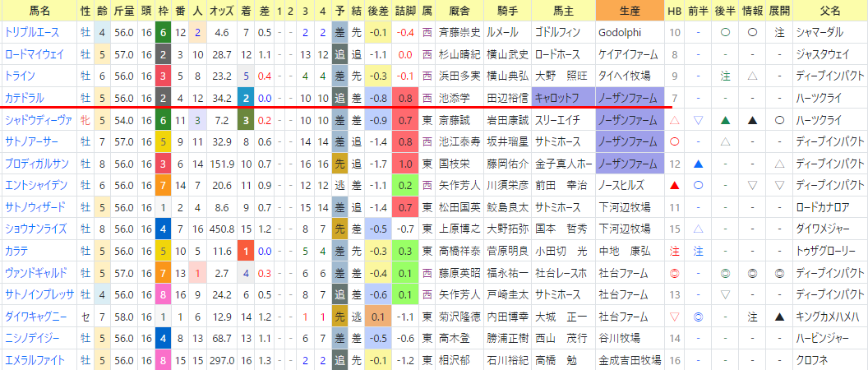Screen dimensions: 868x370
Task: Click red 注 HB mark for カラテ
Action: (x=674, y=250)
